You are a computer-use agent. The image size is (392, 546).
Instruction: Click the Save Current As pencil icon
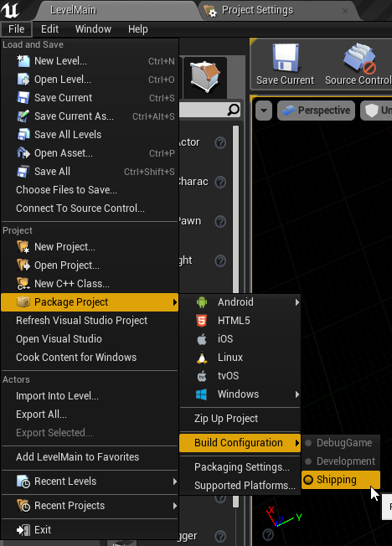tap(23, 116)
